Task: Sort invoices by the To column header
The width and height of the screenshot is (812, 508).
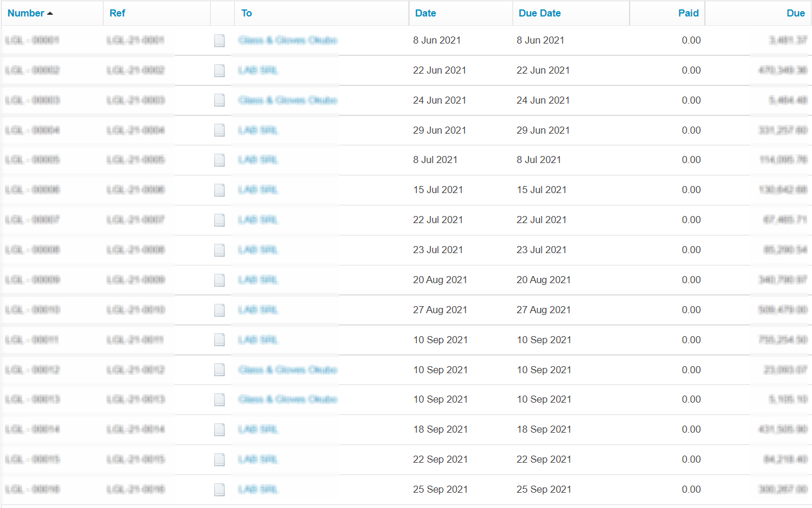Action: [247, 13]
